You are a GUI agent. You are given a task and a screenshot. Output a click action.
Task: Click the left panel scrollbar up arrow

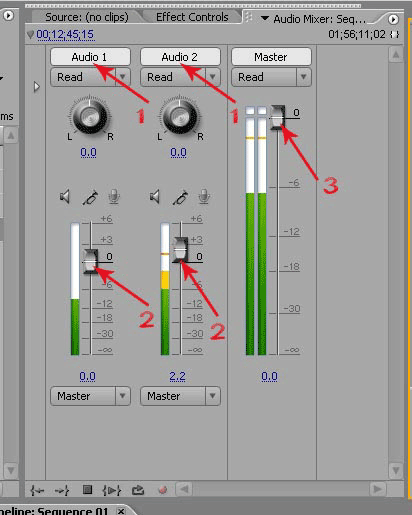(x=11, y=136)
